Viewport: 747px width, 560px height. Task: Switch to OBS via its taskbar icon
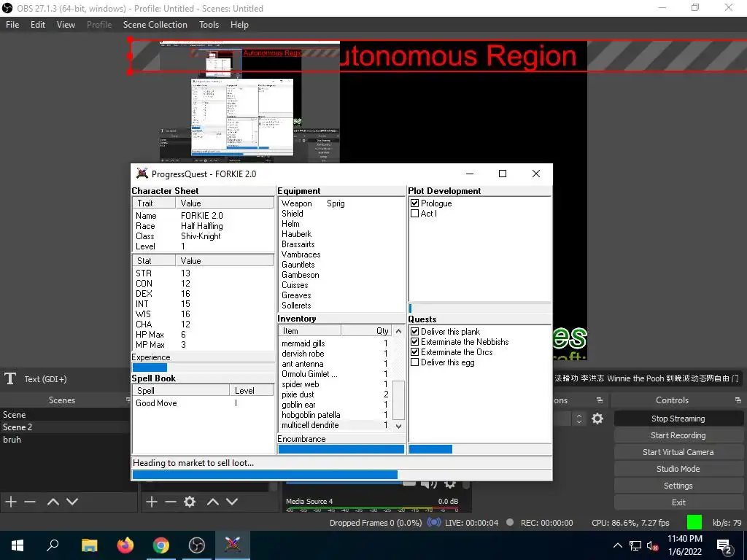point(197,545)
